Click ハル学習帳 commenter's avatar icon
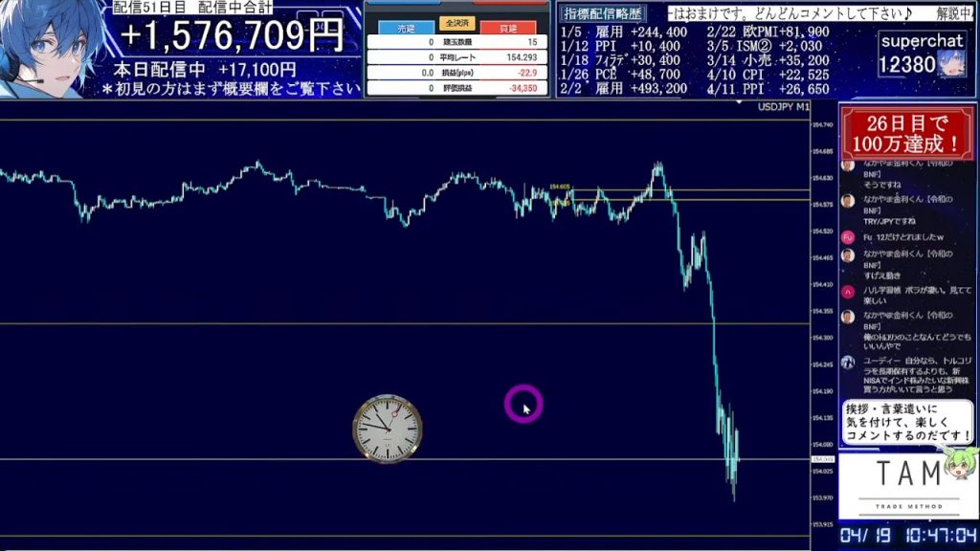 coord(847,291)
